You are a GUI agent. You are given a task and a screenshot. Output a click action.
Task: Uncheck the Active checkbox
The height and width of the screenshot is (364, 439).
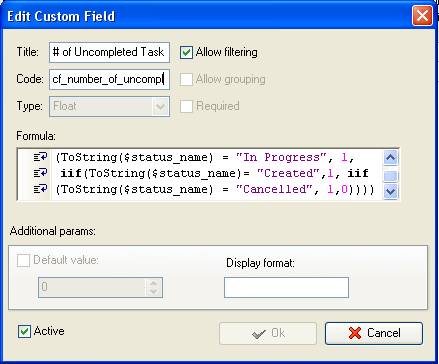pyautogui.click(x=24, y=331)
